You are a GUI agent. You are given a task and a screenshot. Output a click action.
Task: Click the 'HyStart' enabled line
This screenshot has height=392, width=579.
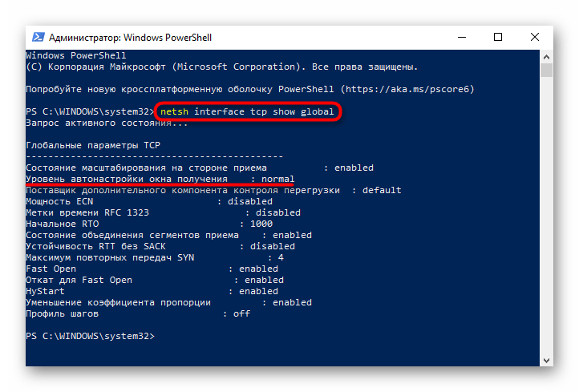[152, 291]
